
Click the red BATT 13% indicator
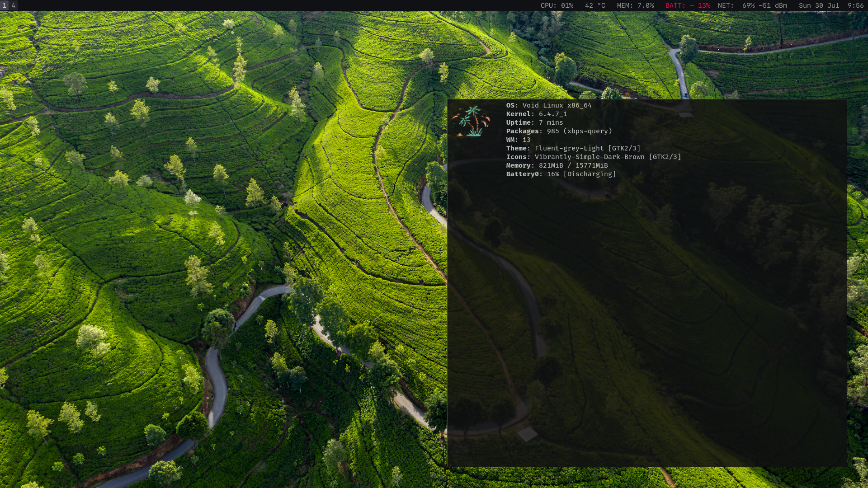[x=687, y=5]
